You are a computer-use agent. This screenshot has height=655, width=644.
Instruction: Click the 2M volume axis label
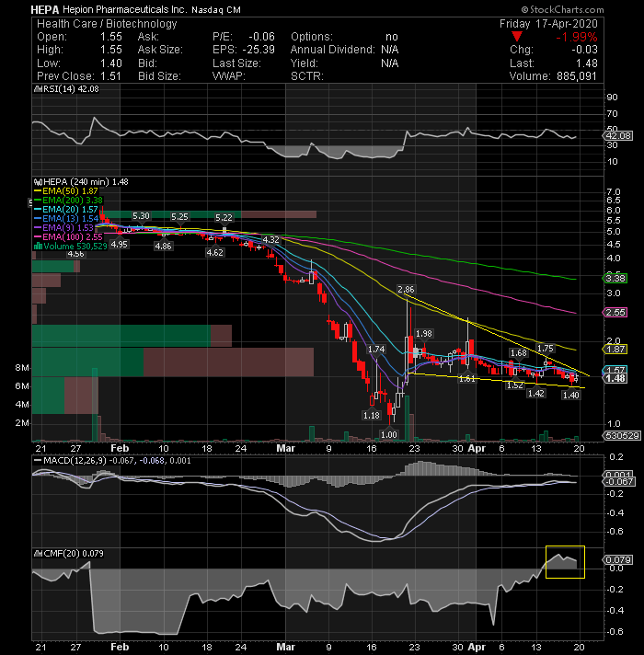coord(22,423)
